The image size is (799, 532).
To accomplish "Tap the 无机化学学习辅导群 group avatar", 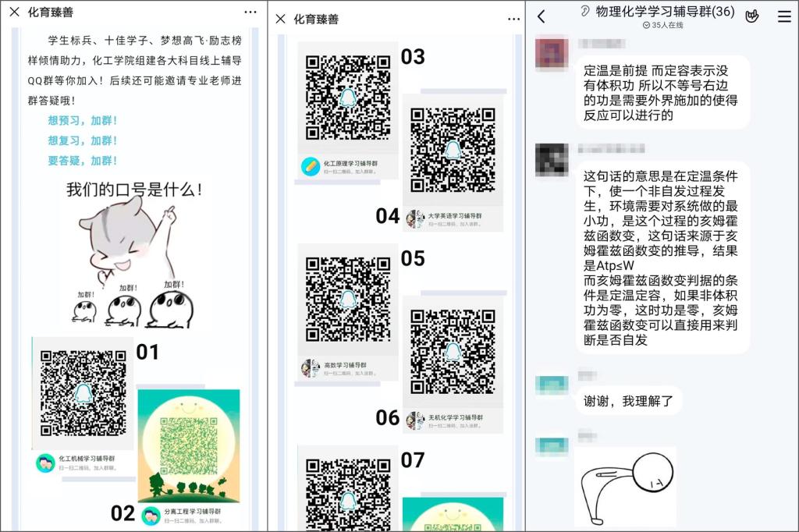I will pyautogui.click(x=415, y=421).
